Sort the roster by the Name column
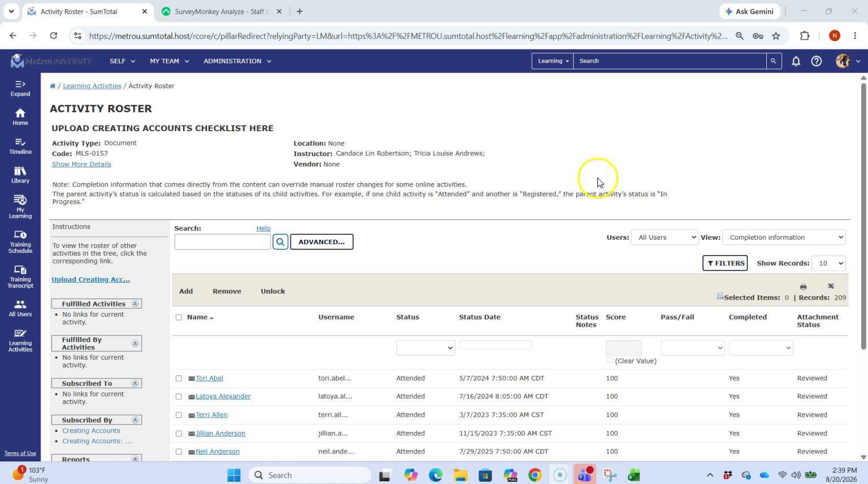Viewport: 868px width, 484px height. (200, 317)
